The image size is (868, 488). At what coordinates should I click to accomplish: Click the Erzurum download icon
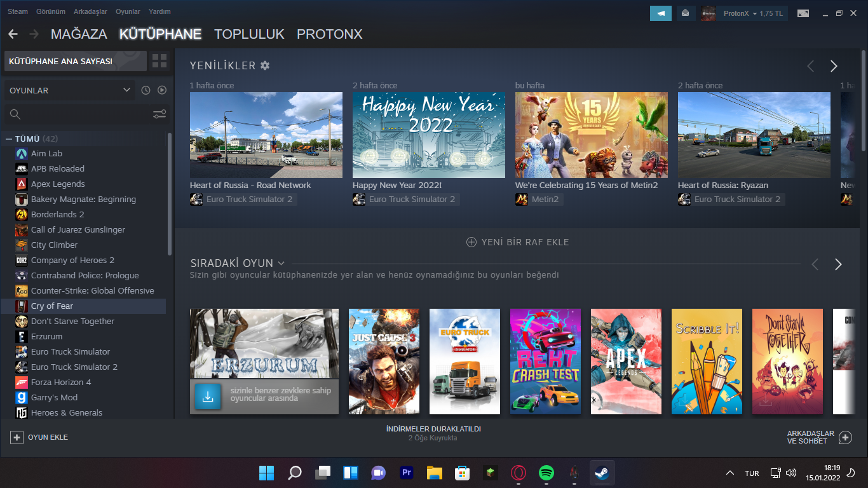[208, 396]
